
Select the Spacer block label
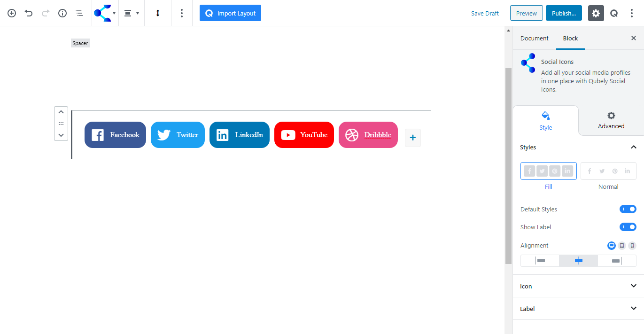80,43
